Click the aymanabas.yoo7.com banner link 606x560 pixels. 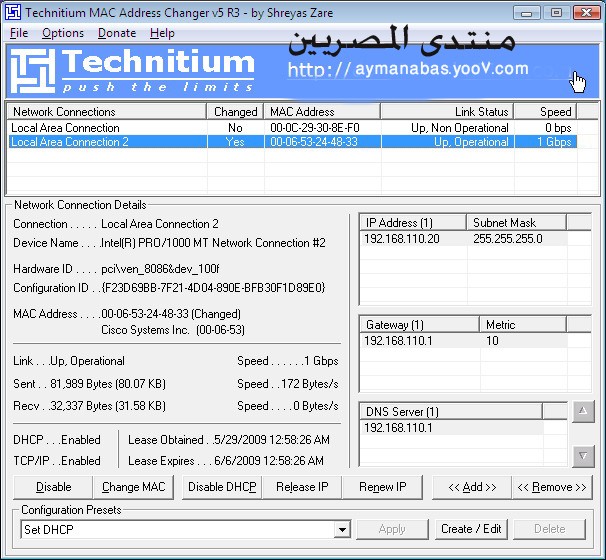click(x=408, y=69)
